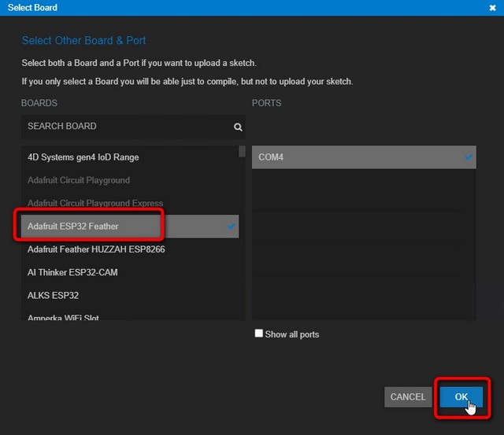The width and height of the screenshot is (504, 435).
Task: Choose Adafruit Circuit Playground Express
Action: [x=130, y=203]
